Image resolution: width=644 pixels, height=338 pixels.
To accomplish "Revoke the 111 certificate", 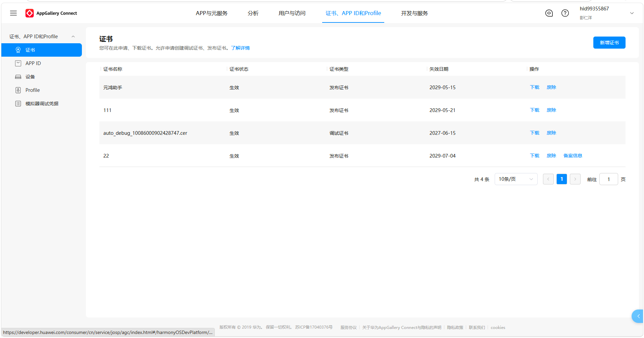I will pyautogui.click(x=551, y=110).
